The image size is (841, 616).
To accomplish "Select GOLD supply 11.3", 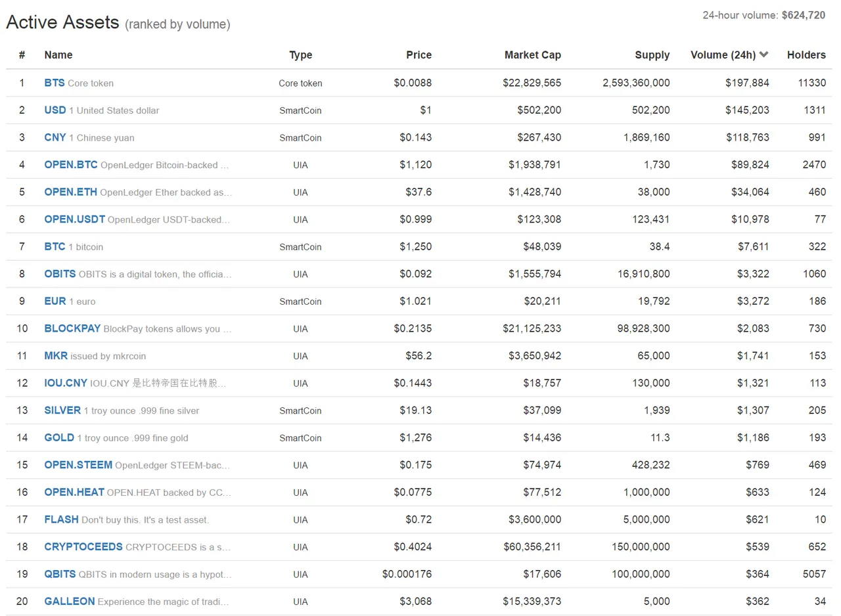I will 660,437.
